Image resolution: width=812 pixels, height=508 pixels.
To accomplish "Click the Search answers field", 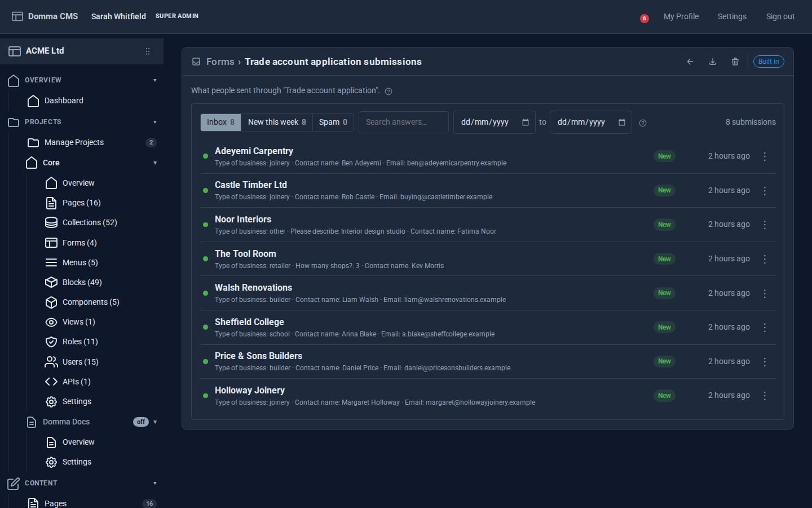I will tap(404, 122).
